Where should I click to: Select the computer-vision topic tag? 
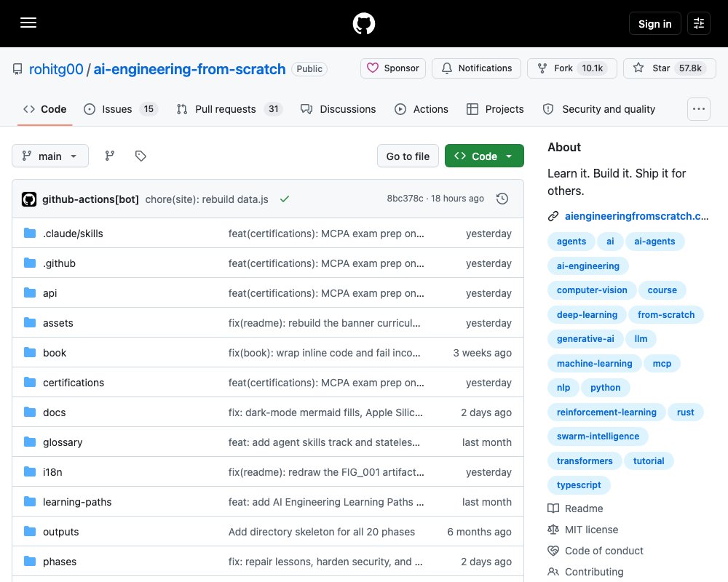pyautogui.click(x=591, y=290)
